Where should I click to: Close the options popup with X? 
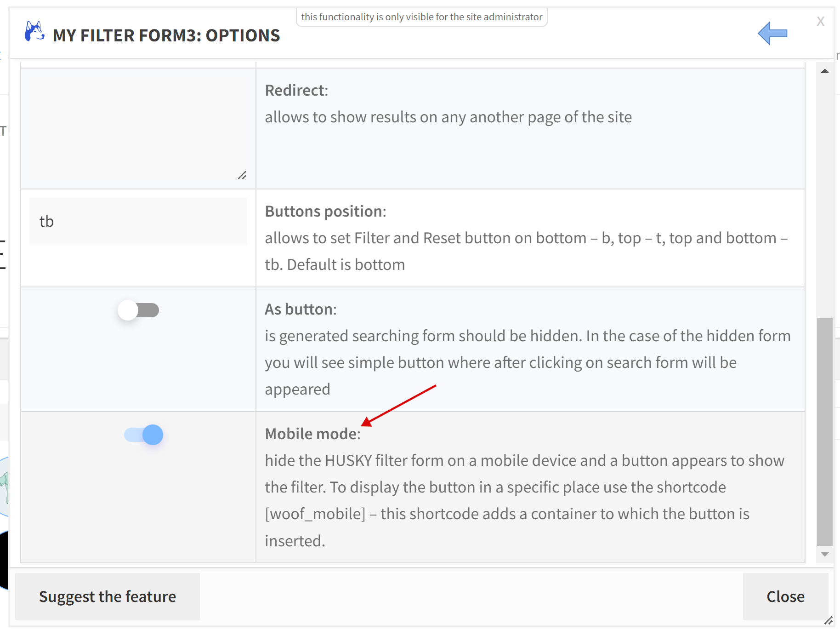pyautogui.click(x=821, y=21)
